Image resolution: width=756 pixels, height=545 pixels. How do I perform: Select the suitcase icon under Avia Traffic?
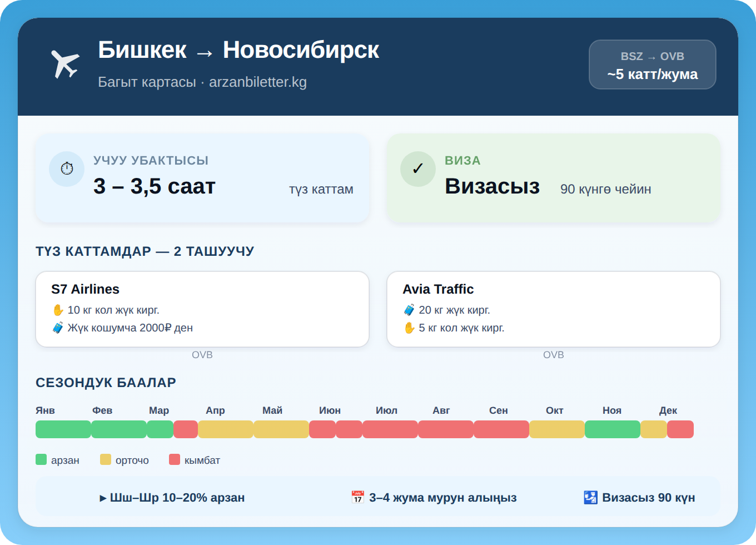coord(409,310)
